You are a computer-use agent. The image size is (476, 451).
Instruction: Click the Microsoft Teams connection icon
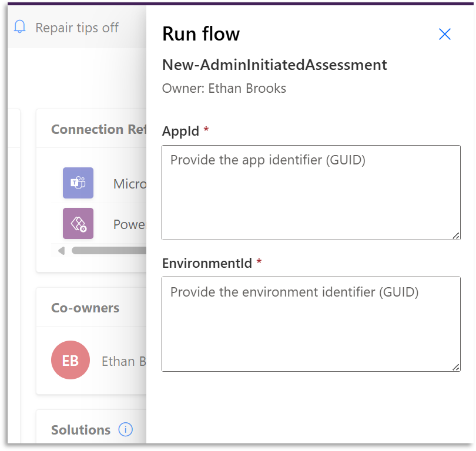pyautogui.click(x=78, y=183)
